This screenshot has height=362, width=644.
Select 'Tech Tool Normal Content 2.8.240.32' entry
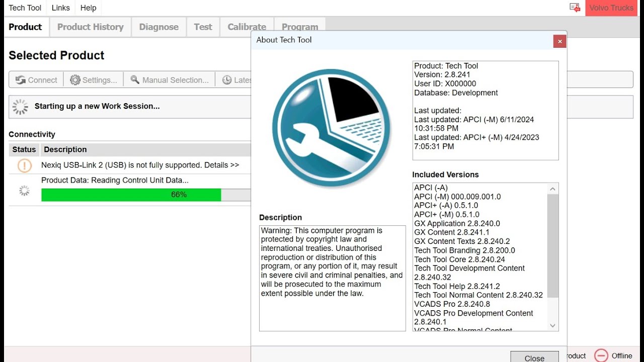pos(478,295)
